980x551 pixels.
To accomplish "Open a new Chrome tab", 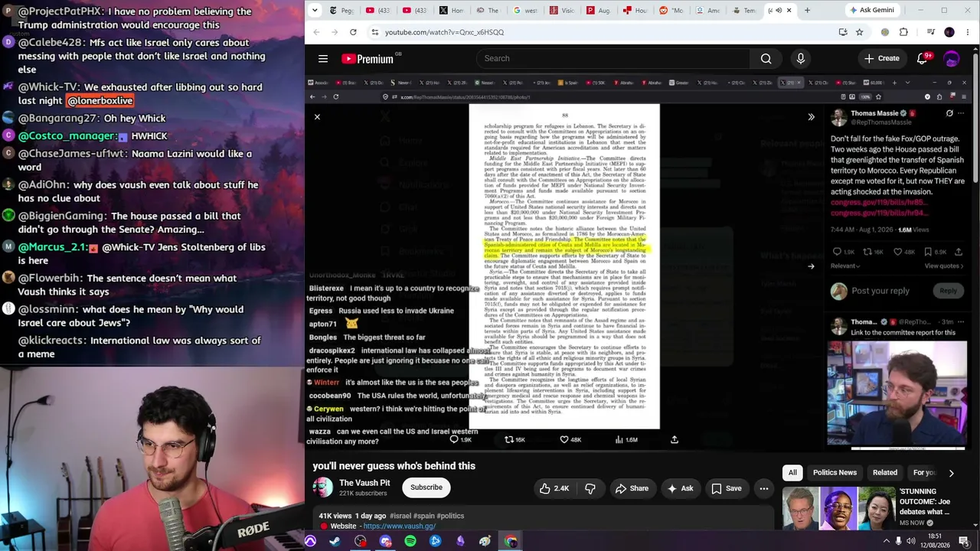I will [807, 11].
